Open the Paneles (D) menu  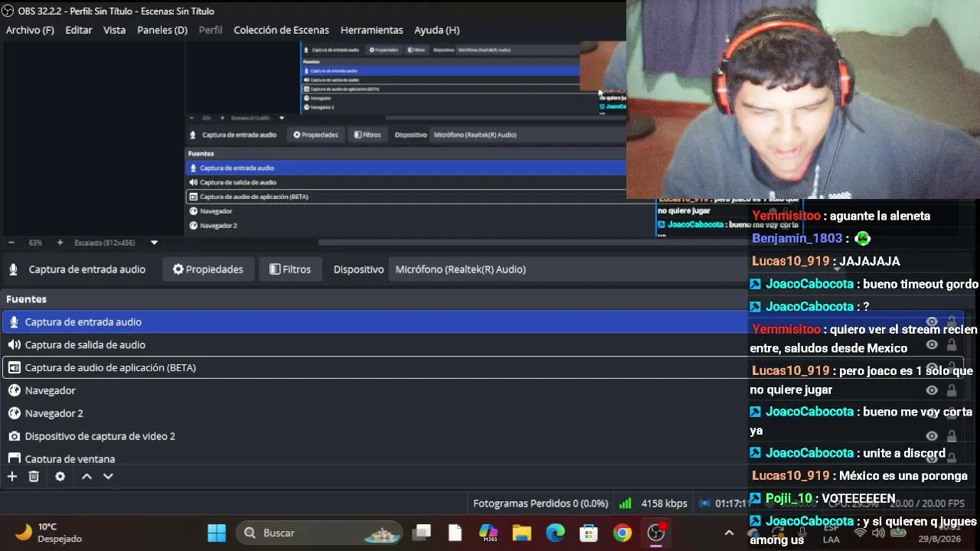click(162, 30)
